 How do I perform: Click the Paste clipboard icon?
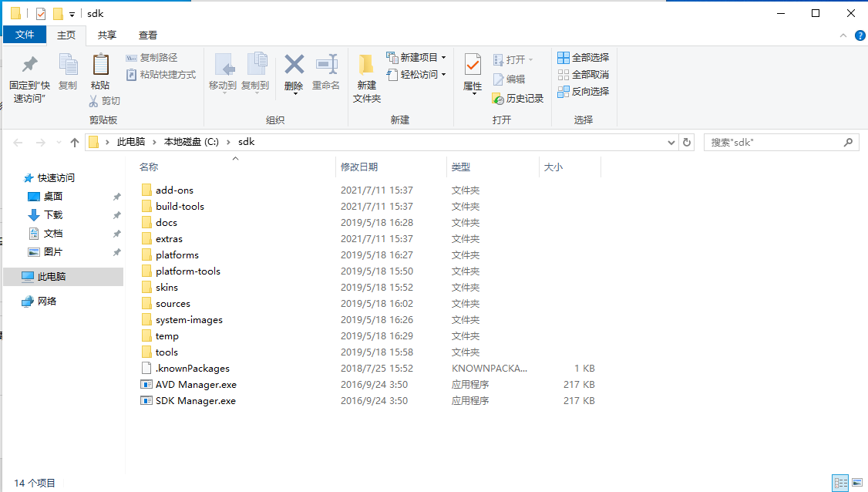[100, 65]
